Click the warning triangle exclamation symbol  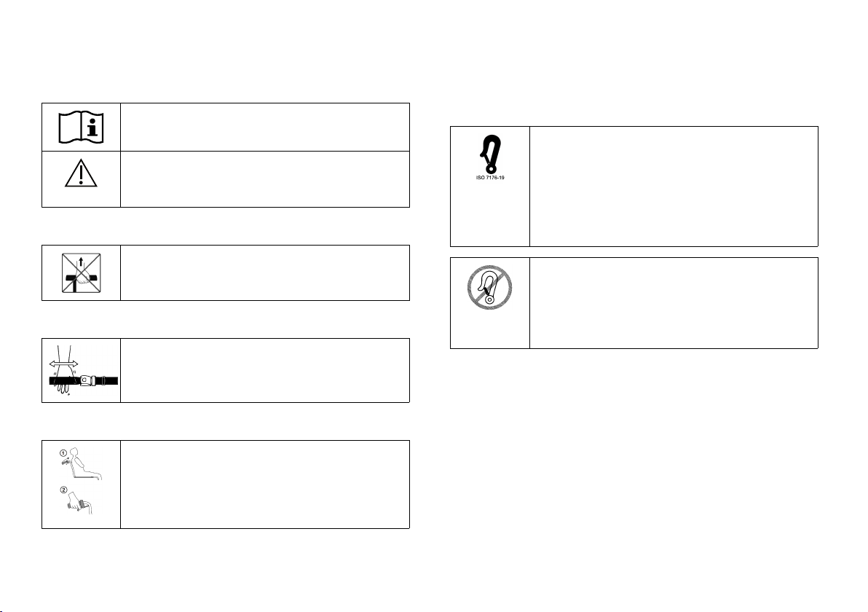click(x=81, y=175)
